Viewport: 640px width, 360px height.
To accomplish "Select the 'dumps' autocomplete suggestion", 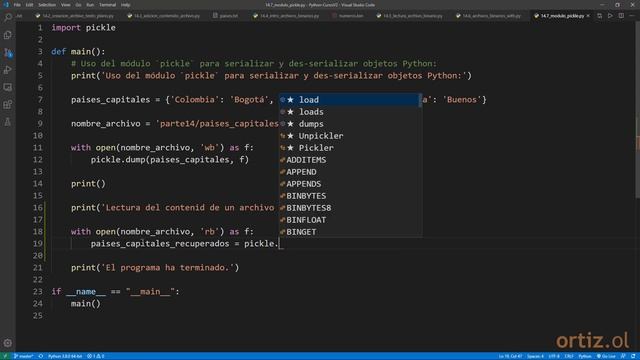I will (350, 124).
